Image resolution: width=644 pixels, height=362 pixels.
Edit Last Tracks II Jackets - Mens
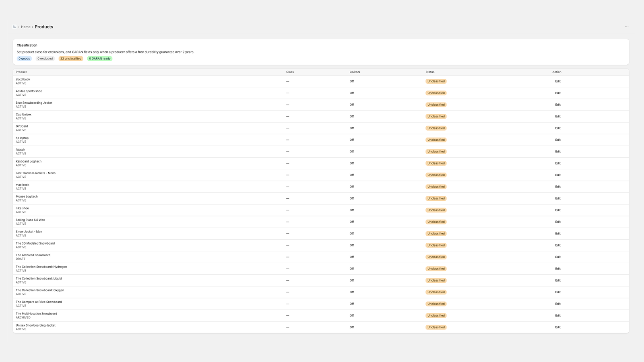(x=558, y=175)
